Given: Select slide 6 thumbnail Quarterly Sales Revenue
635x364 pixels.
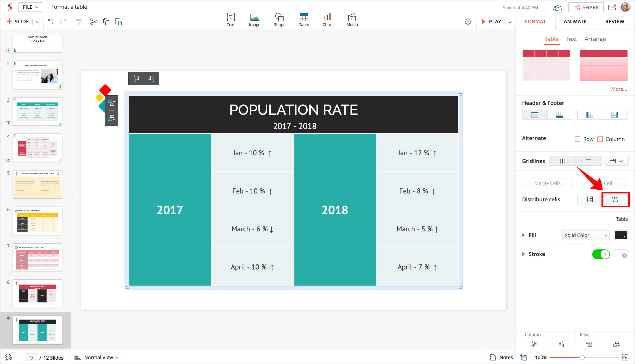Looking at the screenshot, I should point(37,221).
